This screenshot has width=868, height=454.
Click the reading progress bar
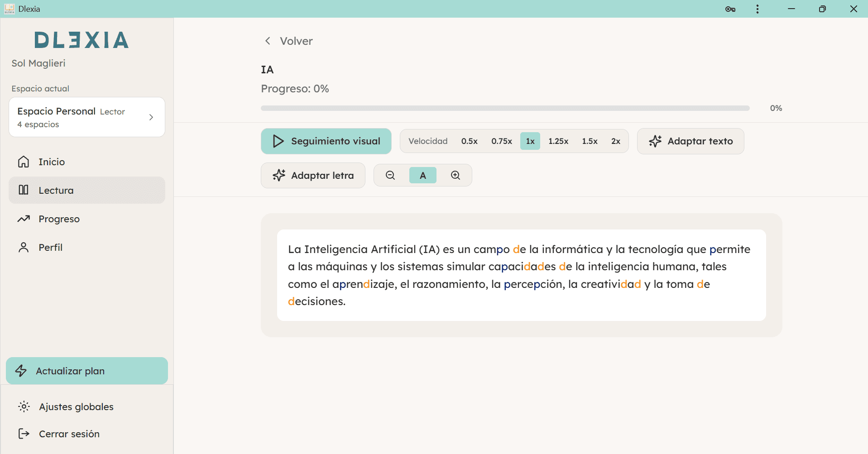coord(505,108)
